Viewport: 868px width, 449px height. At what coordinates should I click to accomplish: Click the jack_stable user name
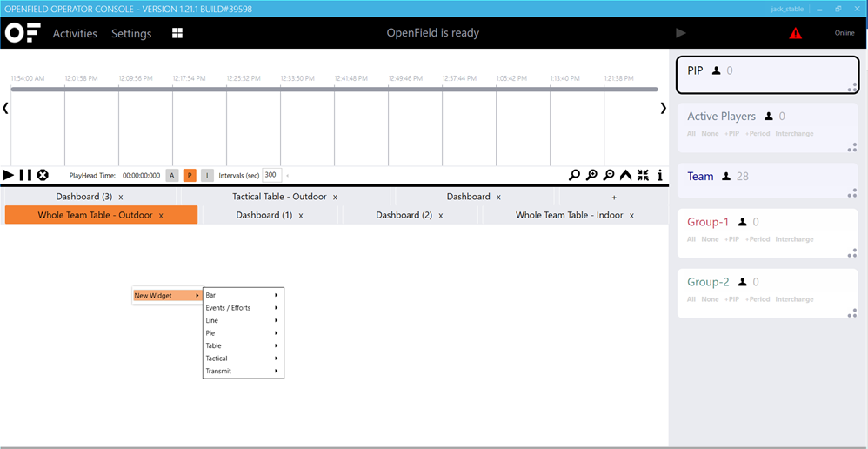[787, 9]
